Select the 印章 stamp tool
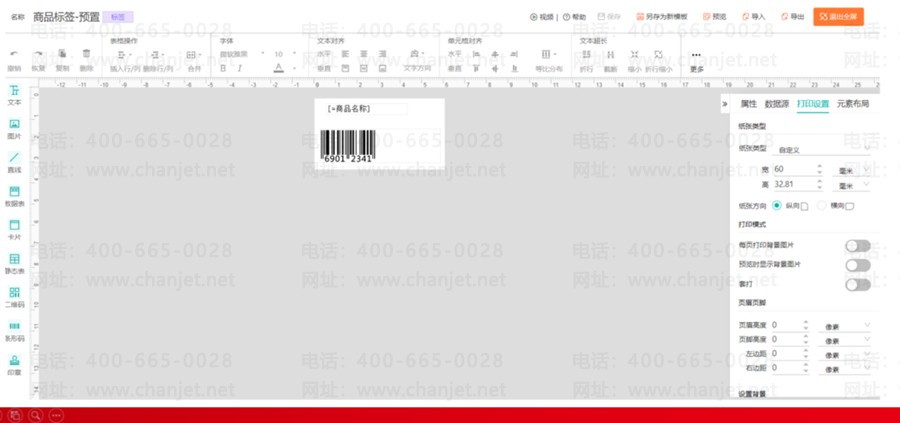This screenshot has height=423, width=900. (14, 365)
